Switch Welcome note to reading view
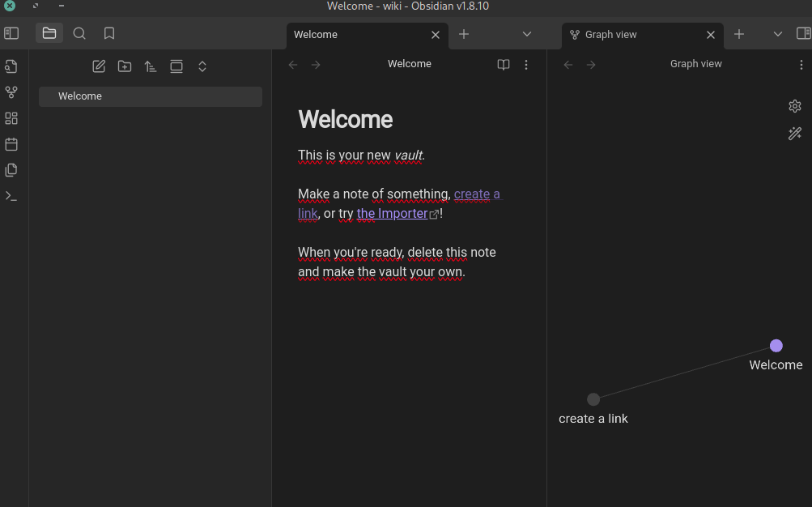This screenshot has height=507, width=812. pyautogui.click(x=503, y=65)
